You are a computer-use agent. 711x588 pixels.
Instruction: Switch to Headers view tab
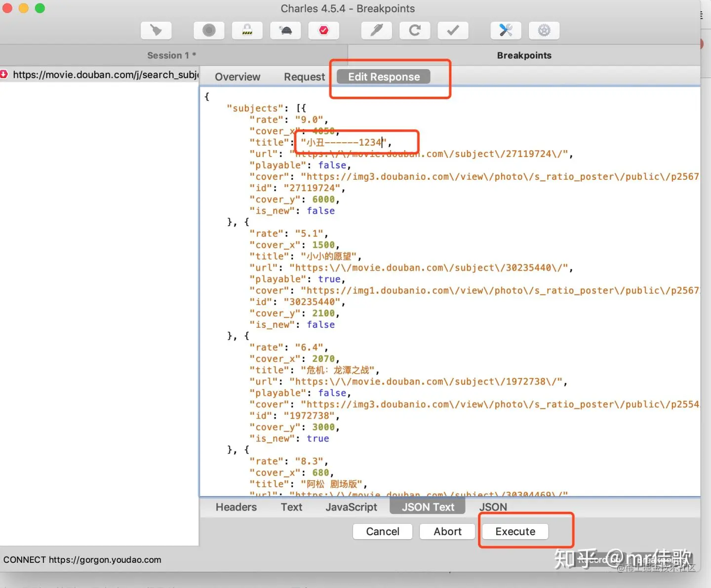pyautogui.click(x=236, y=507)
